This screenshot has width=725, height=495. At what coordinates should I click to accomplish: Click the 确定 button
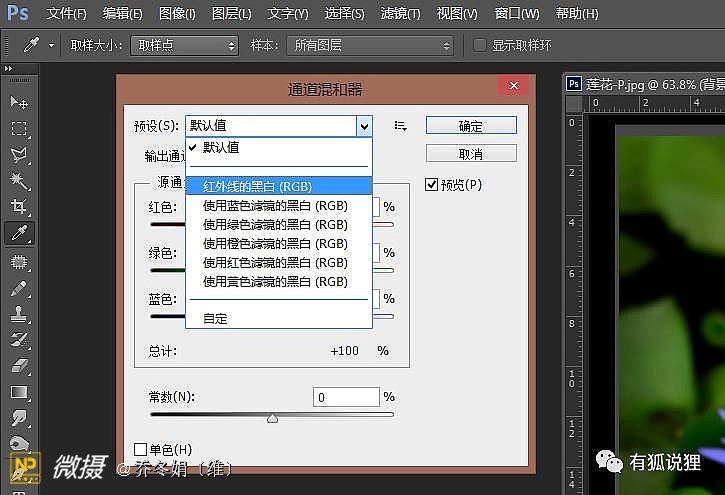pos(471,126)
